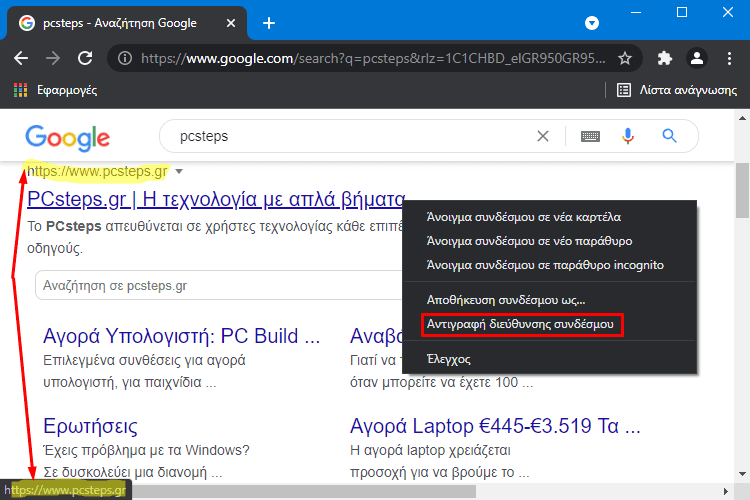Click the Google logo

point(67,138)
